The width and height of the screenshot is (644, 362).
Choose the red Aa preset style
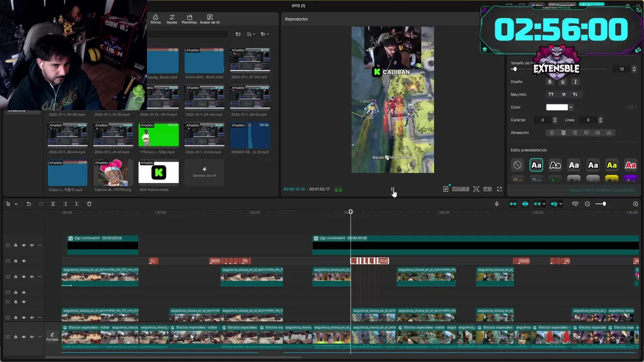pos(630,165)
